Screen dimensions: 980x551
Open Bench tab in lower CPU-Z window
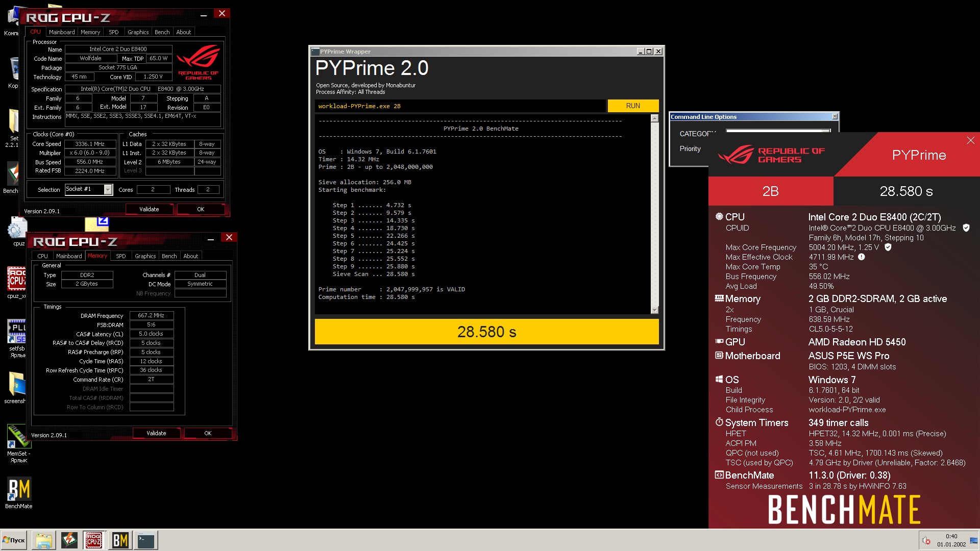pos(169,256)
